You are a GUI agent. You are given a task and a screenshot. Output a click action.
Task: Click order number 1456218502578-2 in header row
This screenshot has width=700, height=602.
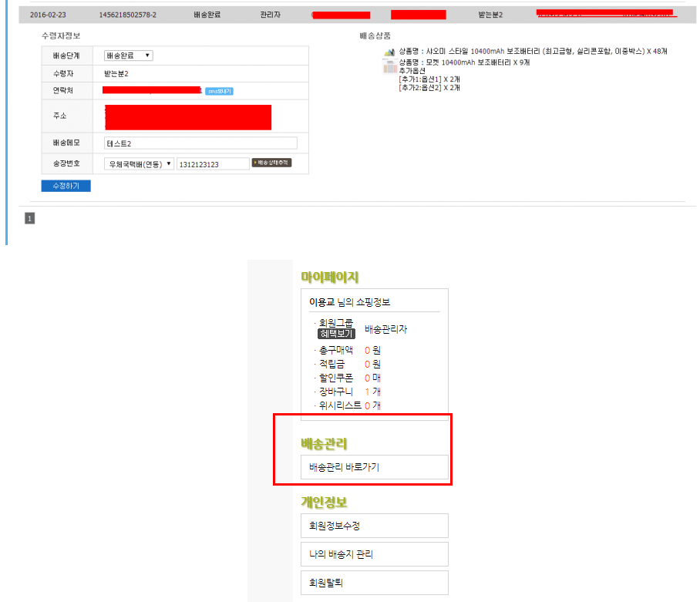pyautogui.click(x=128, y=15)
